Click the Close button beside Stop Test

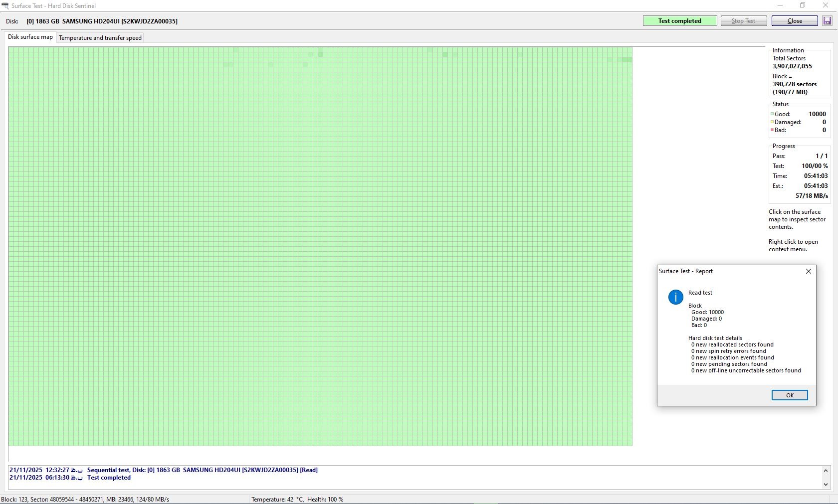[794, 21]
